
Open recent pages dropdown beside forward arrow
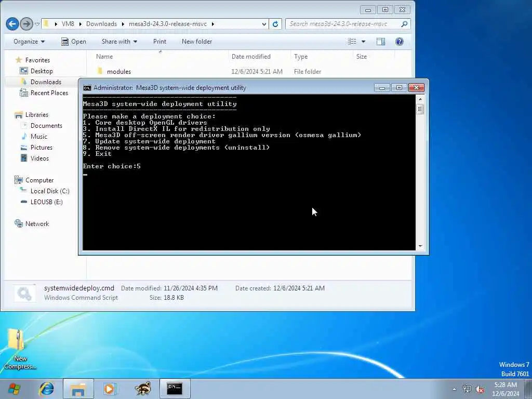pos(37,24)
